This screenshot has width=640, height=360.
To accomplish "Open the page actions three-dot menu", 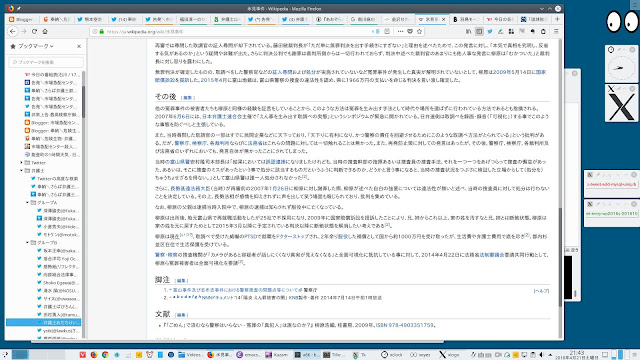I will (400, 31).
